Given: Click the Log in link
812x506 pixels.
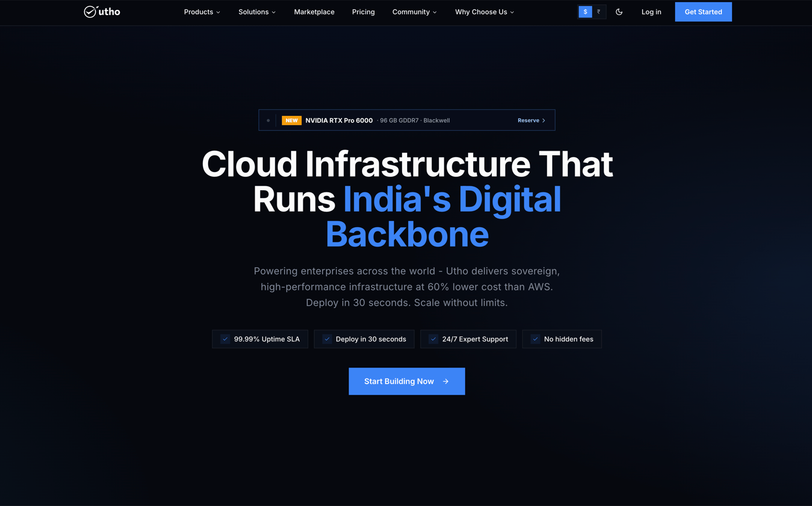Looking at the screenshot, I should point(651,12).
